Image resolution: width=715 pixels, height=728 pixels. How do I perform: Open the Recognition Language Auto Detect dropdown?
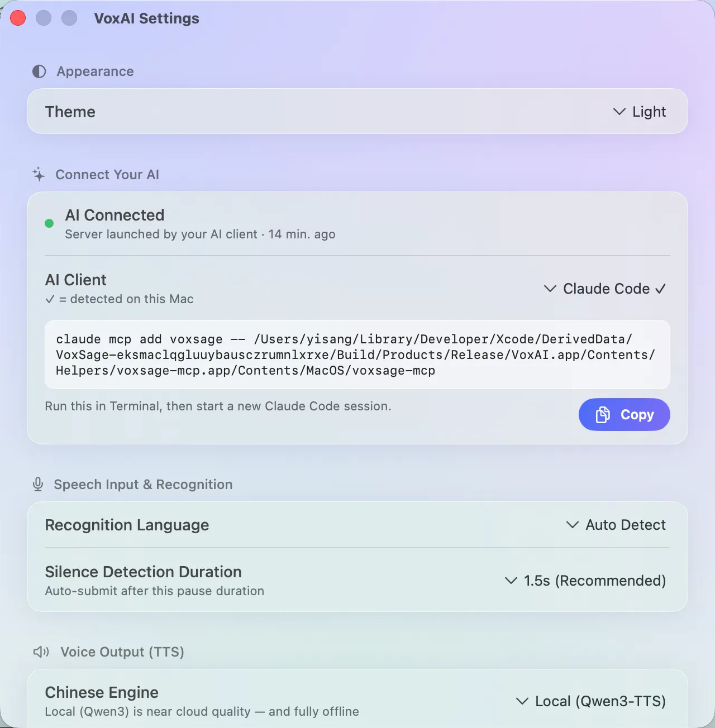pyautogui.click(x=616, y=525)
